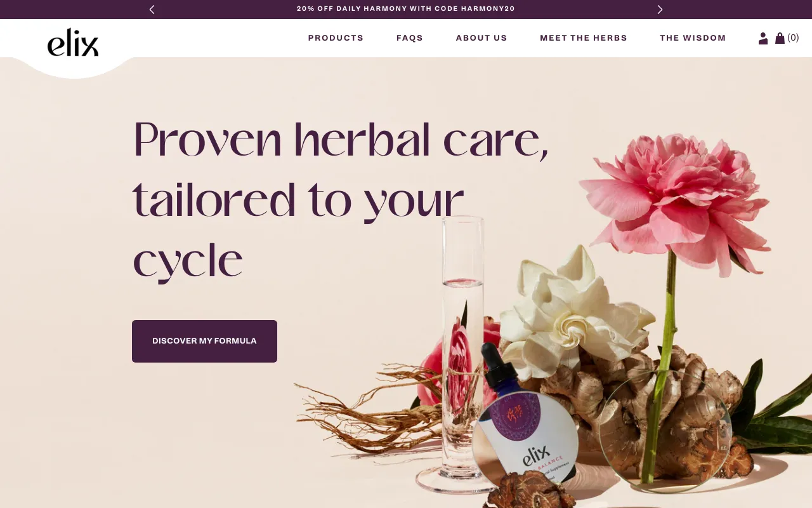Advance to the next promo announcement
The image size is (812, 508).
click(x=660, y=10)
